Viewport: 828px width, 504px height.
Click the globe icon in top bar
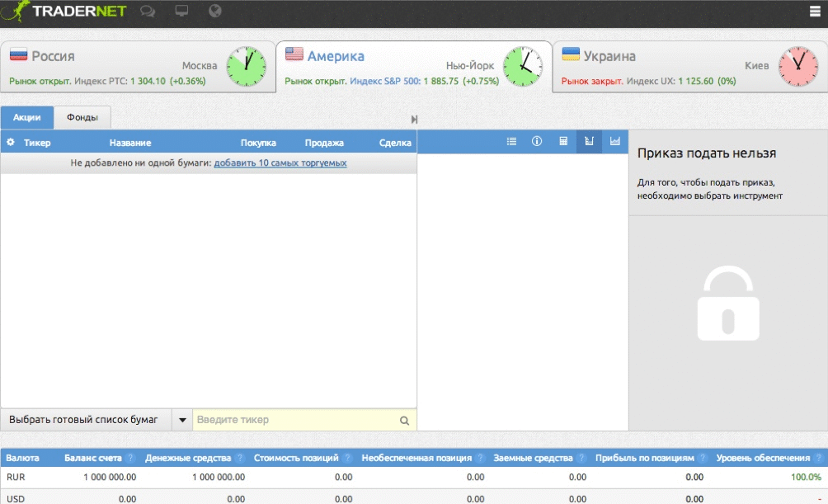click(x=215, y=12)
